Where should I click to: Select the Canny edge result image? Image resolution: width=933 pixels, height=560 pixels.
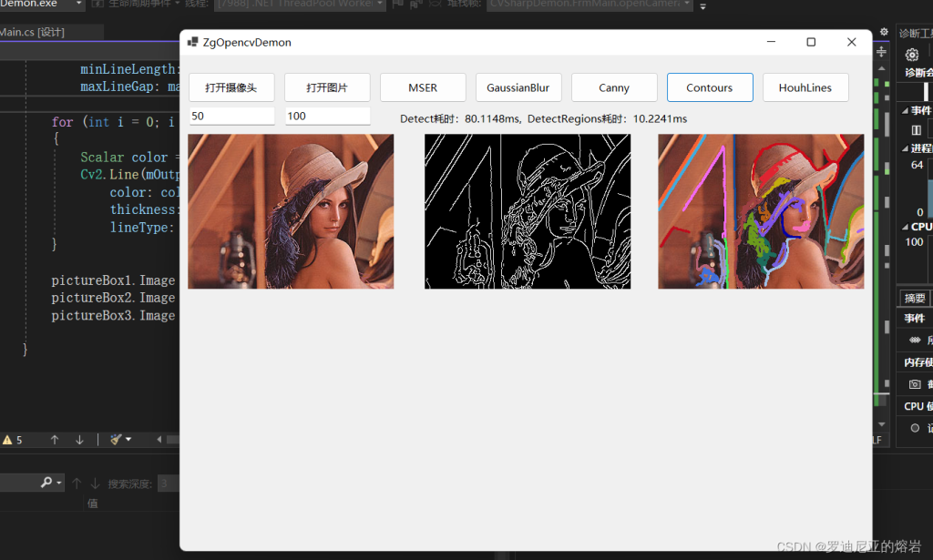pos(528,211)
